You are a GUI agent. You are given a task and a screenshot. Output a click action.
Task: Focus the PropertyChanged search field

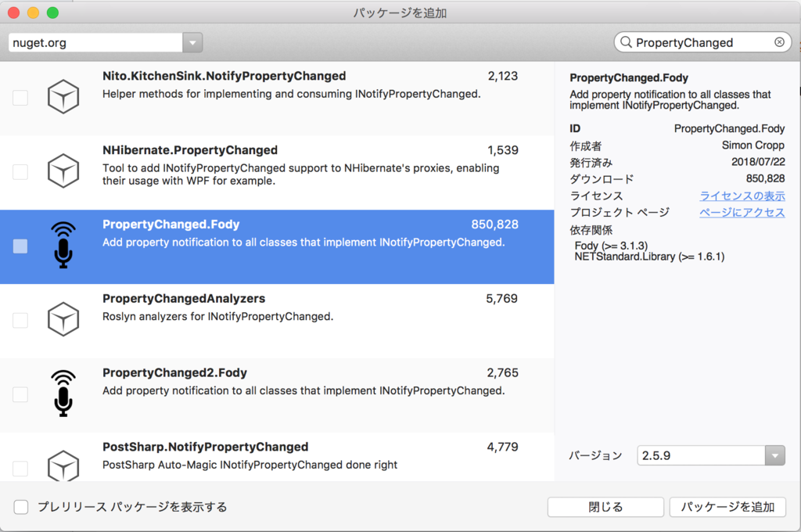pos(702,42)
